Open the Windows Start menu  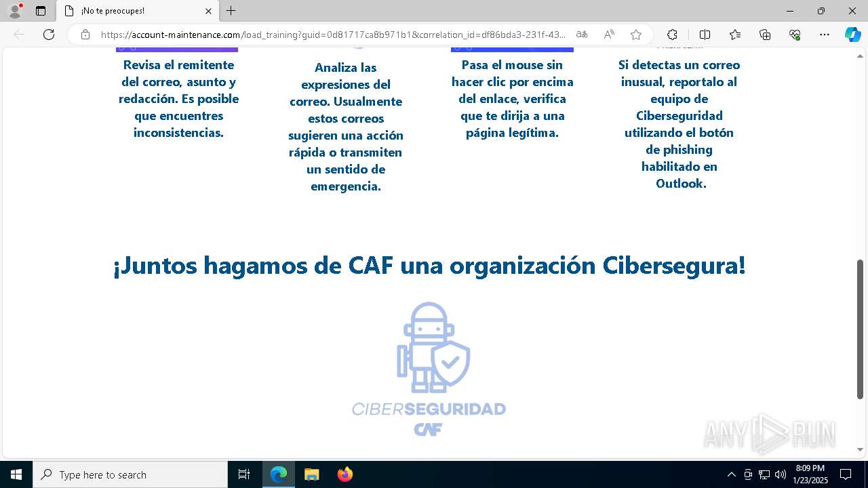coord(16,474)
